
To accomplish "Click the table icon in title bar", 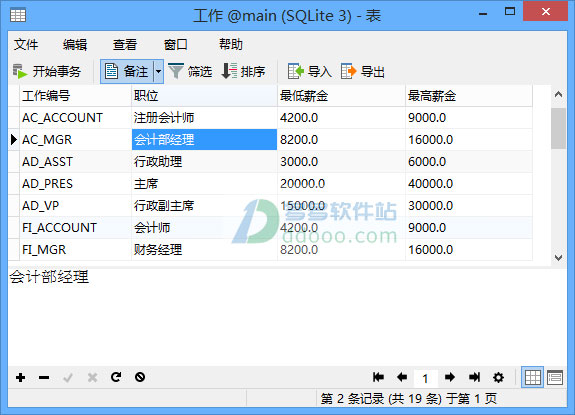I will (x=18, y=15).
